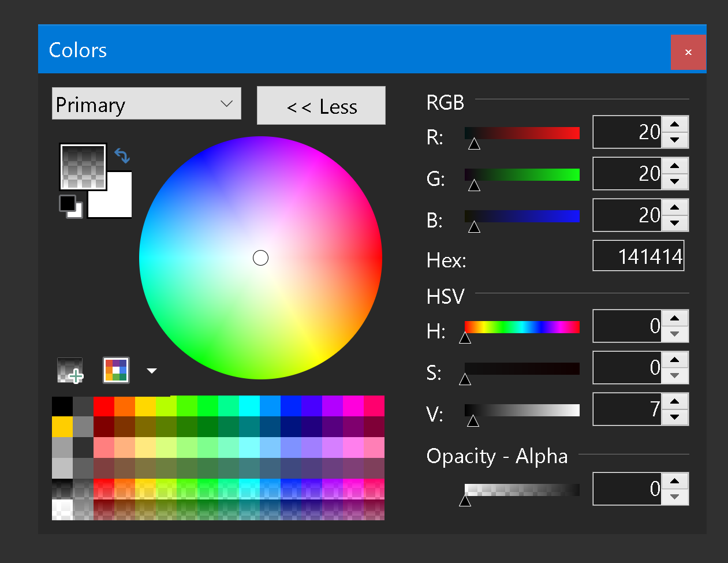Click the Value V slider
Screen dimensions: 728x563
click(x=522, y=411)
